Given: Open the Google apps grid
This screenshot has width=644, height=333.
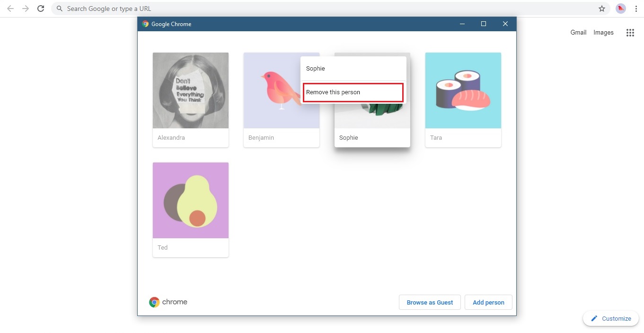Looking at the screenshot, I should pyautogui.click(x=630, y=32).
